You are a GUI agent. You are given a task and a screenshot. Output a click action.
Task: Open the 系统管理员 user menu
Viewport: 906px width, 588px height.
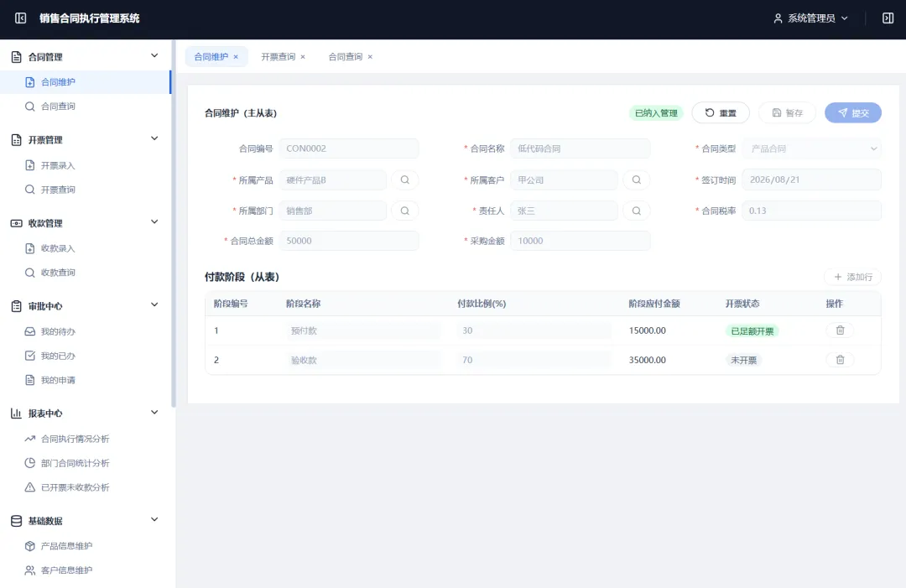coord(810,18)
